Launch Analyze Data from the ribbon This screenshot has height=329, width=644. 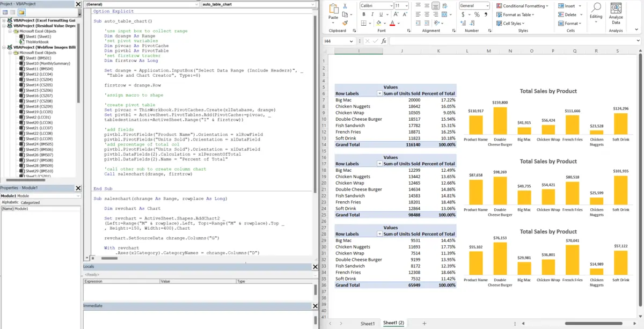pyautogui.click(x=616, y=15)
